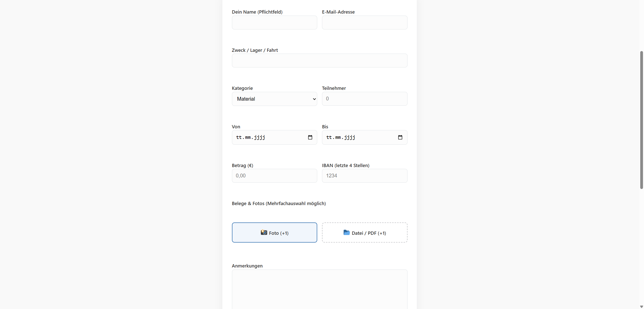The image size is (644, 309).
Task: Open the Bis date picker calendar icon
Action: pos(400,137)
